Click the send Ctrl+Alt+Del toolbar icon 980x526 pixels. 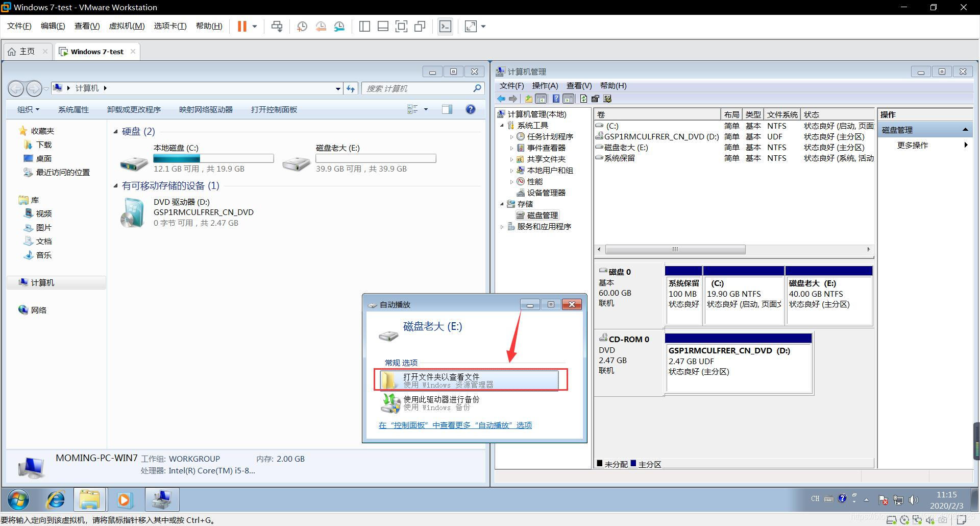click(277, 26)
